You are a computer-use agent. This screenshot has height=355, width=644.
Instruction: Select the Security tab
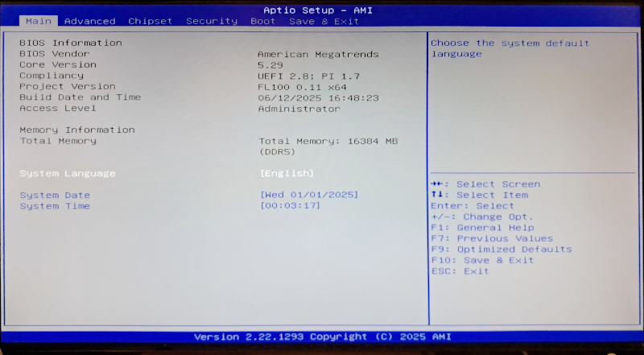coord(212,21)
